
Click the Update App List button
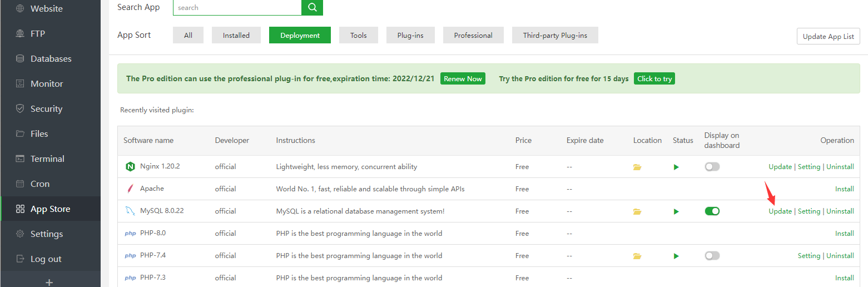coord(828,36)
